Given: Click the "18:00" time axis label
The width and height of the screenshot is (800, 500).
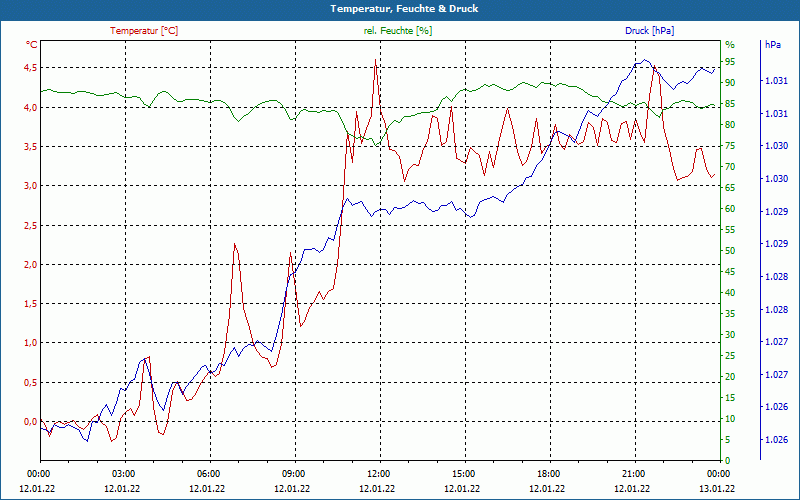Looking at the screenshot, I should point(547,473).
